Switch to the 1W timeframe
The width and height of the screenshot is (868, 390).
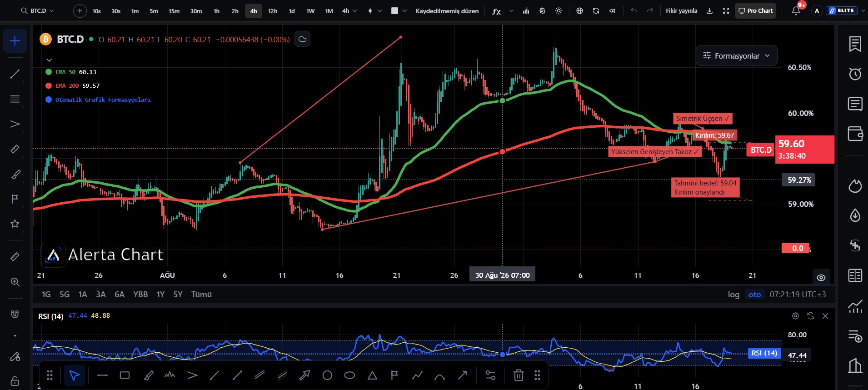310,11
